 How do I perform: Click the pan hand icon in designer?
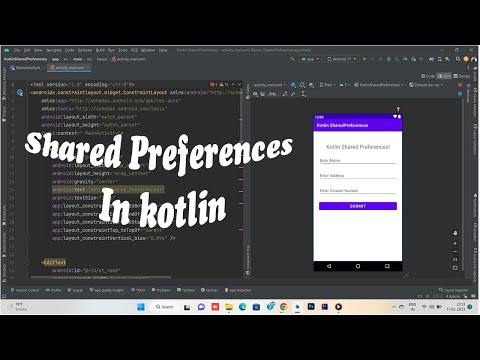(455, 233)
